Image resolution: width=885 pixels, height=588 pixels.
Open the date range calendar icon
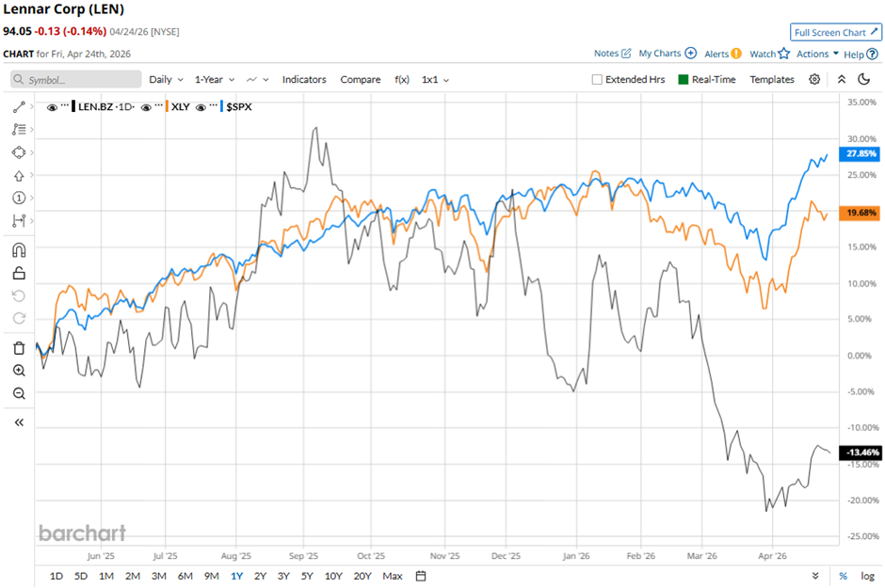[421, 576]
